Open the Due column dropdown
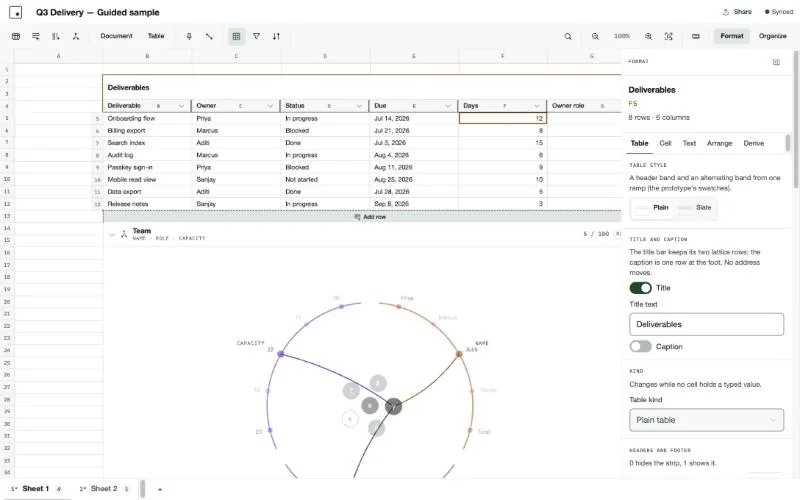Image resolution: width=800 pixels, height=500 pixels. tap(448, 106)
